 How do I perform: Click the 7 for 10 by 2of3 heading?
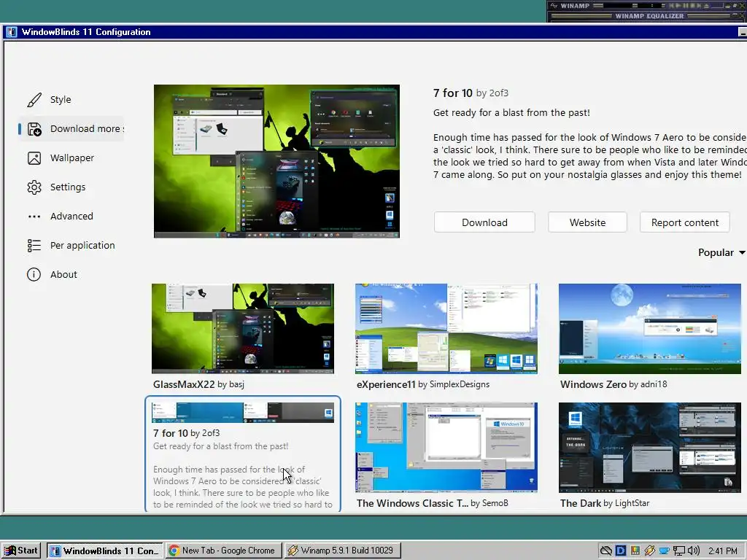(471, 93)
